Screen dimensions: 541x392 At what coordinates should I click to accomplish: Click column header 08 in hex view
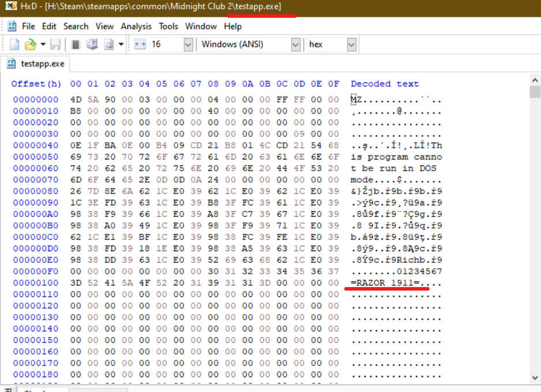click(213, 84)
